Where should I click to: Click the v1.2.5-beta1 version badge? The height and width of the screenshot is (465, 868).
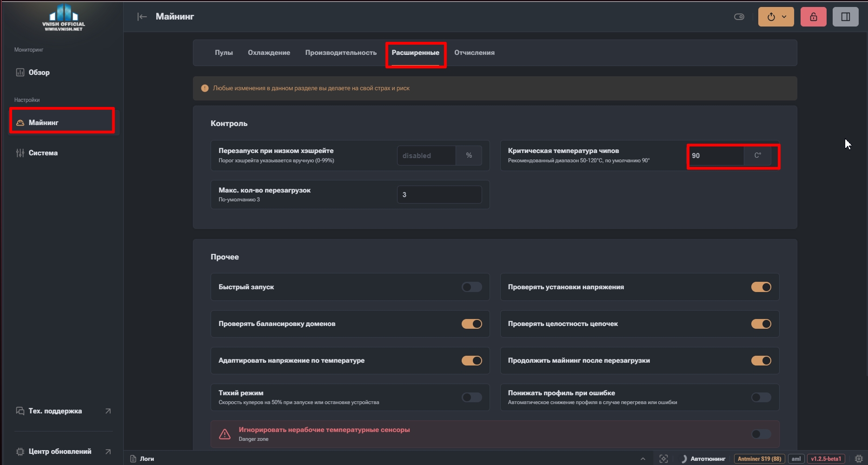pos(826,458)
